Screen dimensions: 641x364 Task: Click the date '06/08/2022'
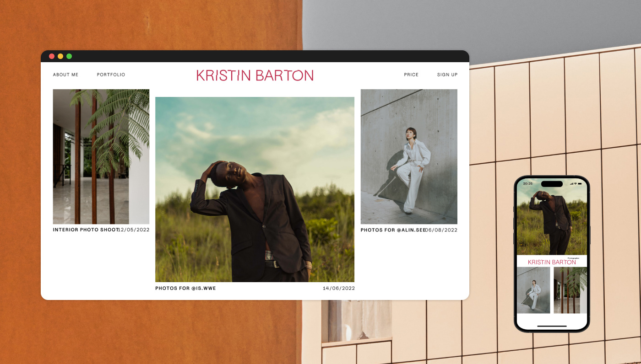tap(441, 230)
